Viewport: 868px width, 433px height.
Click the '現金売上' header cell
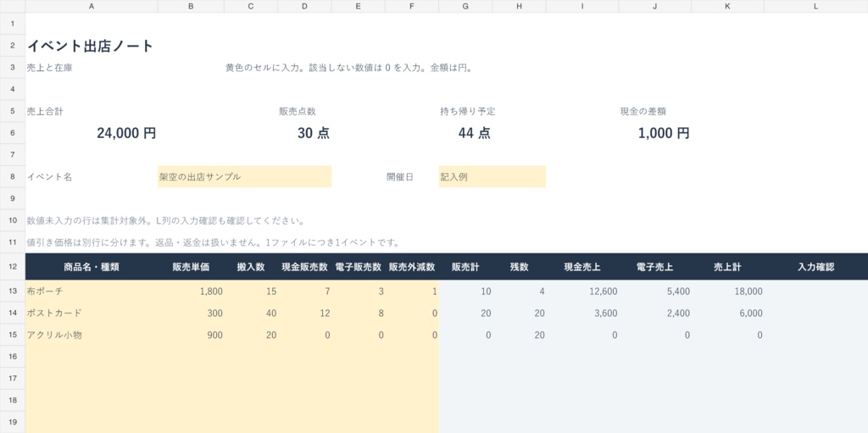tap(582, 267)
